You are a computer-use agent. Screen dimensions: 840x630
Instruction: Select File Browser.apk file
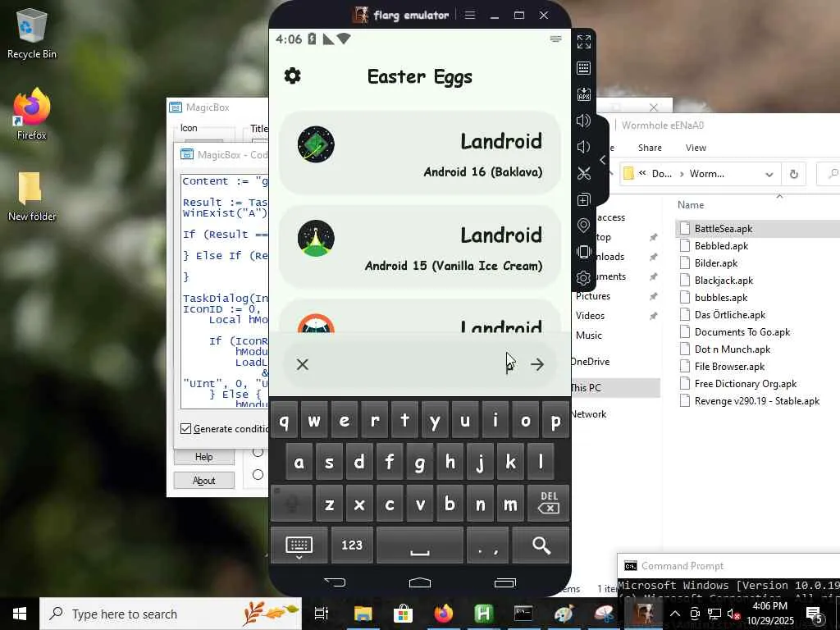coord(729,367)
